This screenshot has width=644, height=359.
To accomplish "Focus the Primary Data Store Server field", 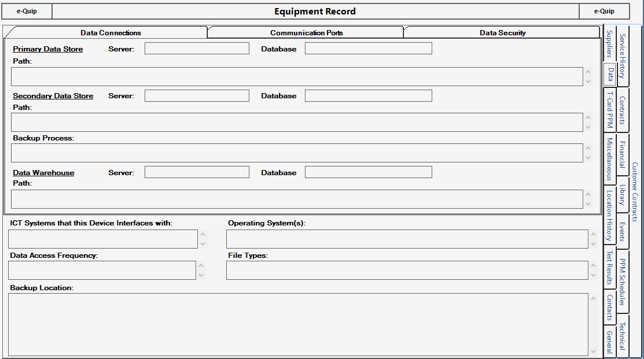I will 197,49.
